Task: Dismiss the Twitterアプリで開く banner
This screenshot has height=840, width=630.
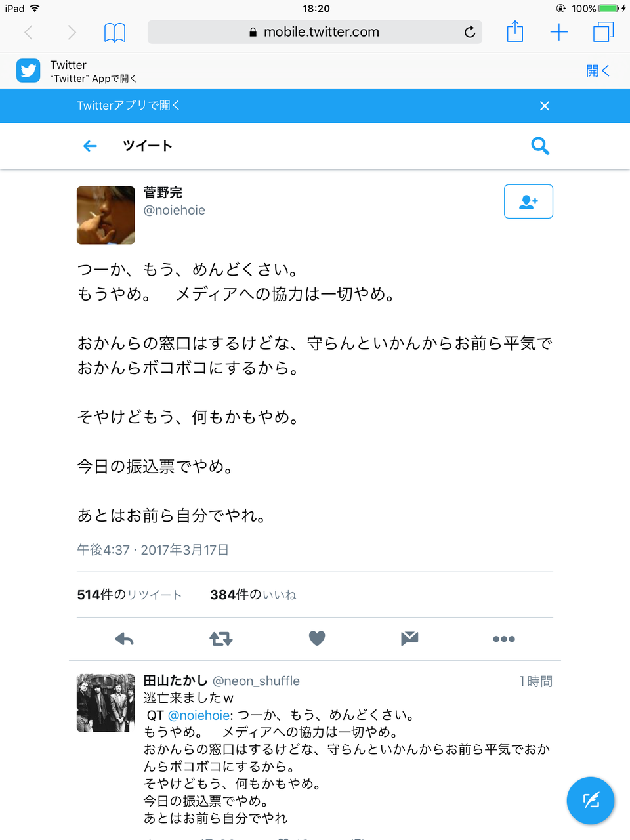Action: click(545, 106)
